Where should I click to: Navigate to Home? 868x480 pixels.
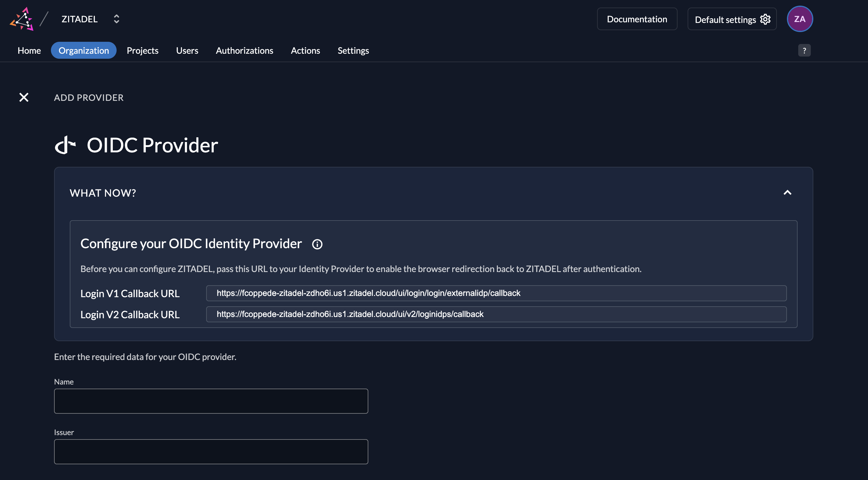pyautogui.click(x=29, y=51)
